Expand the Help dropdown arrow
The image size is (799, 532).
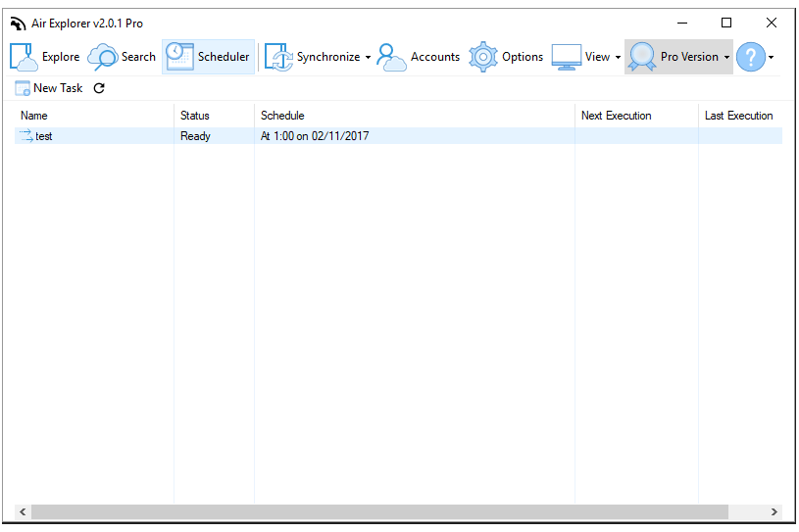(771, 58)
